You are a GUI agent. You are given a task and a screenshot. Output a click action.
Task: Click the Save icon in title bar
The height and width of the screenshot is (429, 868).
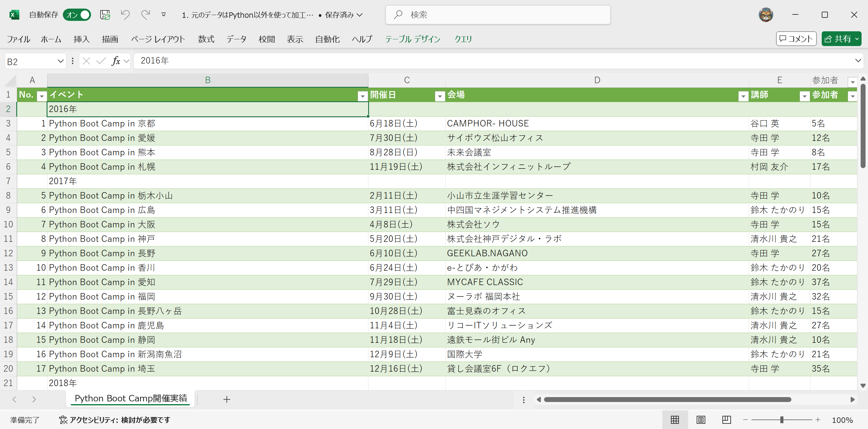click(x=105, y=15)
